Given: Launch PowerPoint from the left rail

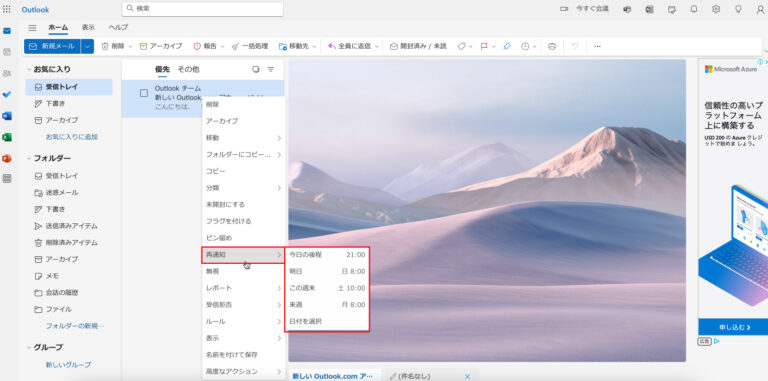Looking at the screenshot, I should (7, 158).
